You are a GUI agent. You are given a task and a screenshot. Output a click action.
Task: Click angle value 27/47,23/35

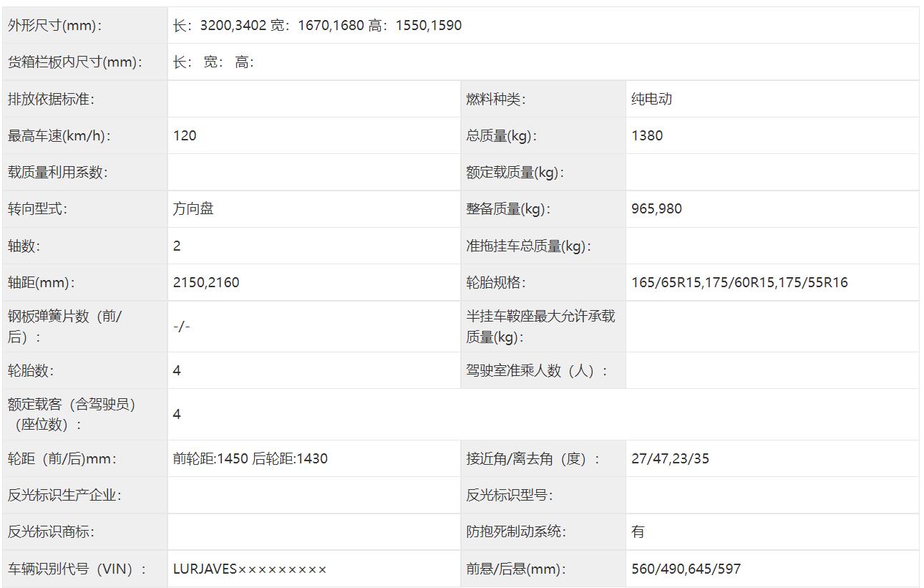click(x=671, y=459)
